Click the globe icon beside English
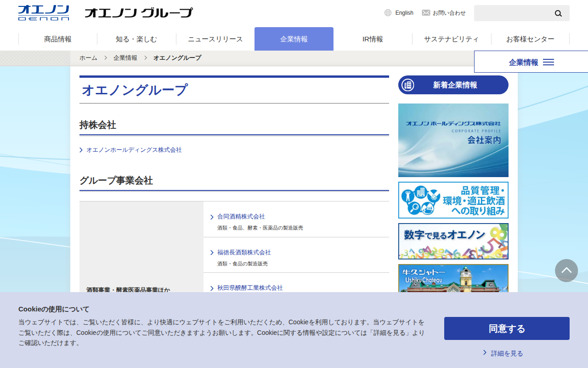 point(388,13)
